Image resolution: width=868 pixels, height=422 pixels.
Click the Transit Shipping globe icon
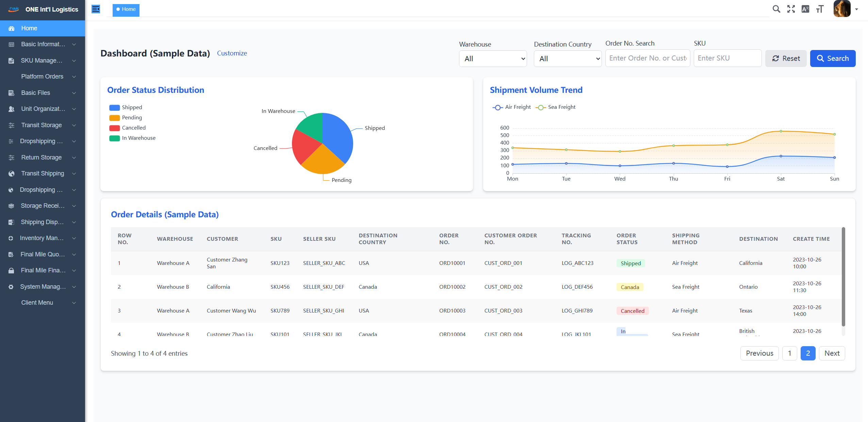(11, 173)
